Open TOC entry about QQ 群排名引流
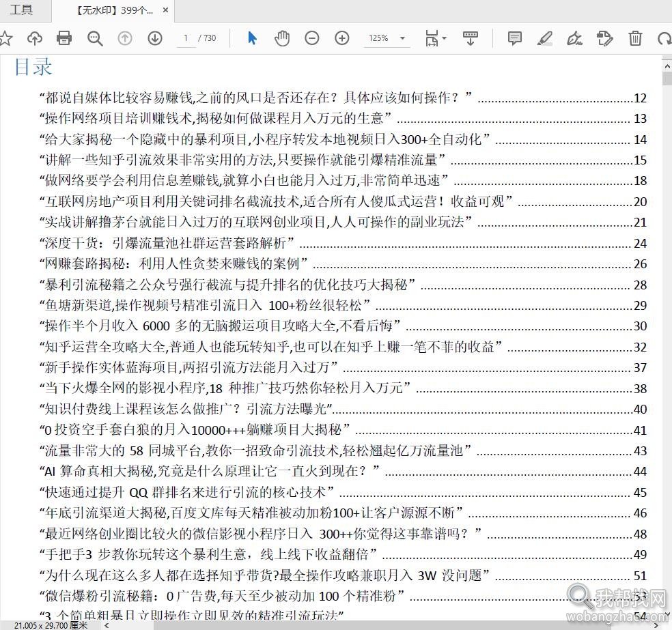The image size is (672, 630). (x=343, y=492)
